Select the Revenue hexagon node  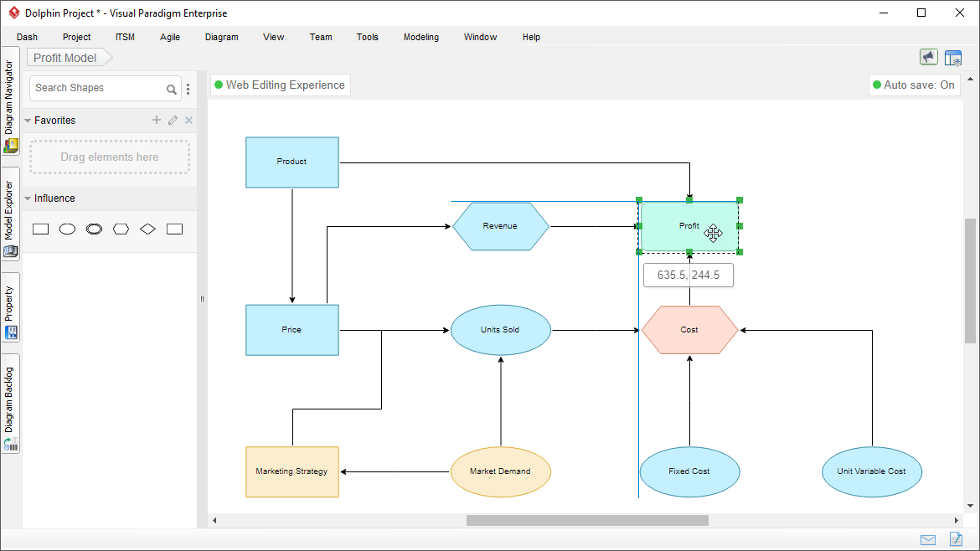pos(500,226)
